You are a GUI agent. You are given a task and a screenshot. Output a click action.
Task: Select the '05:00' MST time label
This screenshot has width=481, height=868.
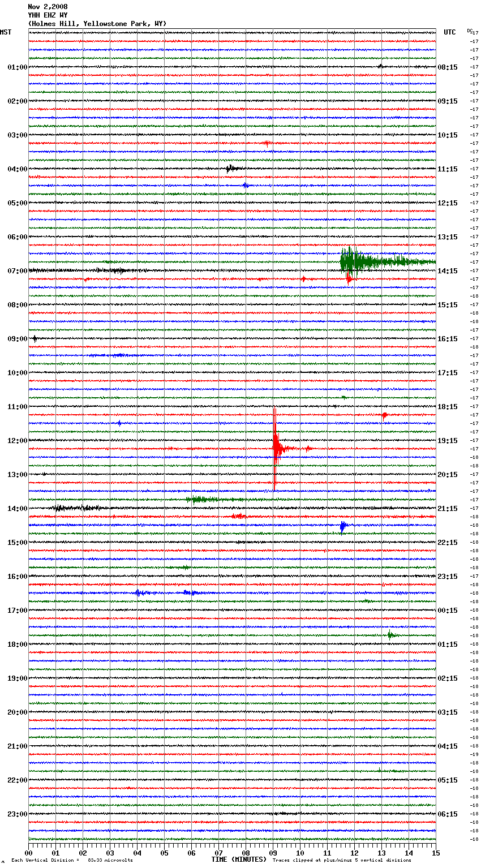(18, 203)
